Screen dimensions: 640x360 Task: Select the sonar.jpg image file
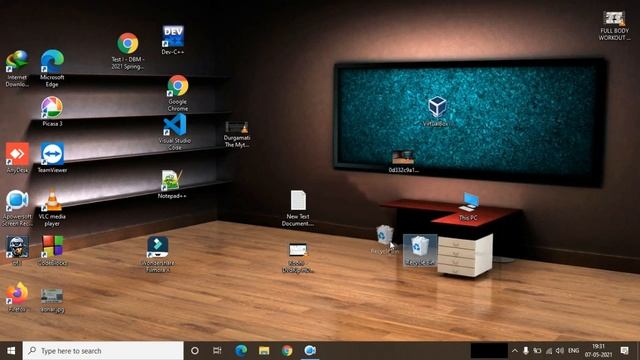[x=52, y=300]
